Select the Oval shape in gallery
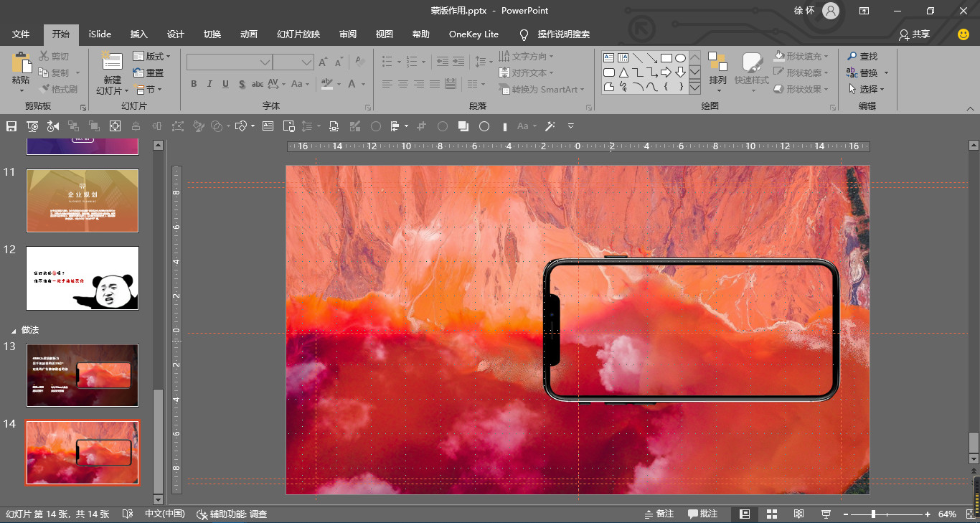980x523 pixels. click(x=680, y=57)
